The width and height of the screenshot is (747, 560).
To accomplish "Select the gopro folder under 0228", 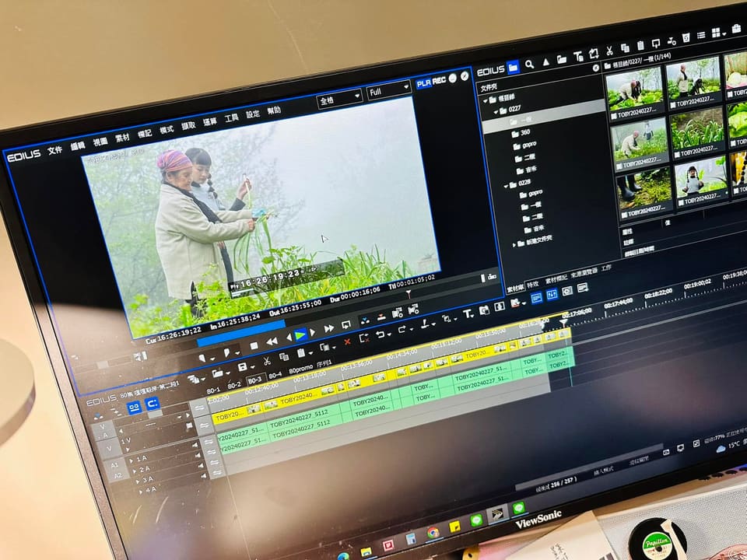I will coord(531,194).
